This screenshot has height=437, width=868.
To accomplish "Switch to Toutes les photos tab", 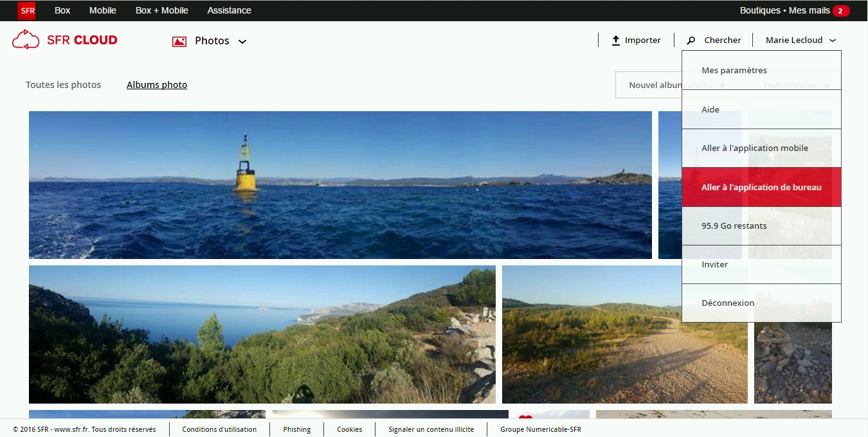I will (63, 85).
